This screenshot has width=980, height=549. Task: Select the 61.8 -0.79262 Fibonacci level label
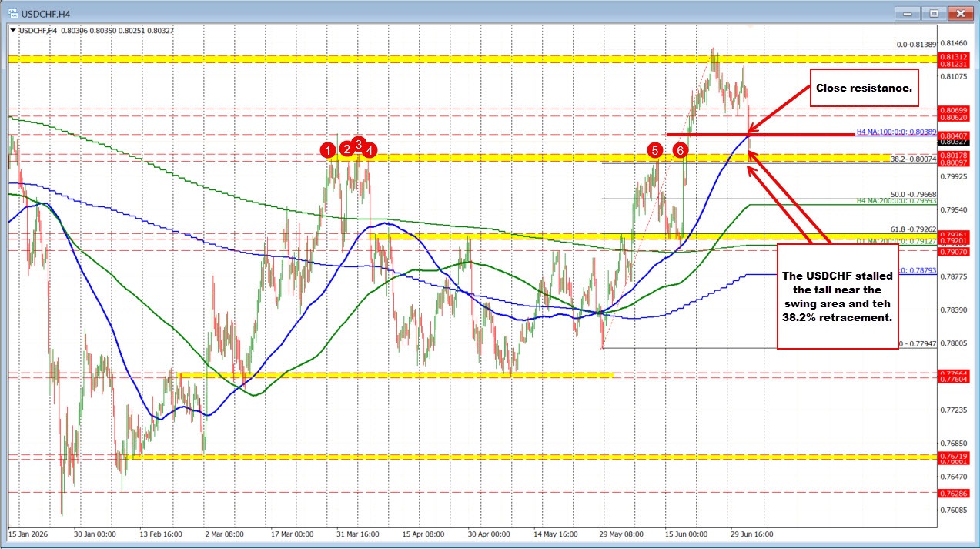(x=913, y=229)
